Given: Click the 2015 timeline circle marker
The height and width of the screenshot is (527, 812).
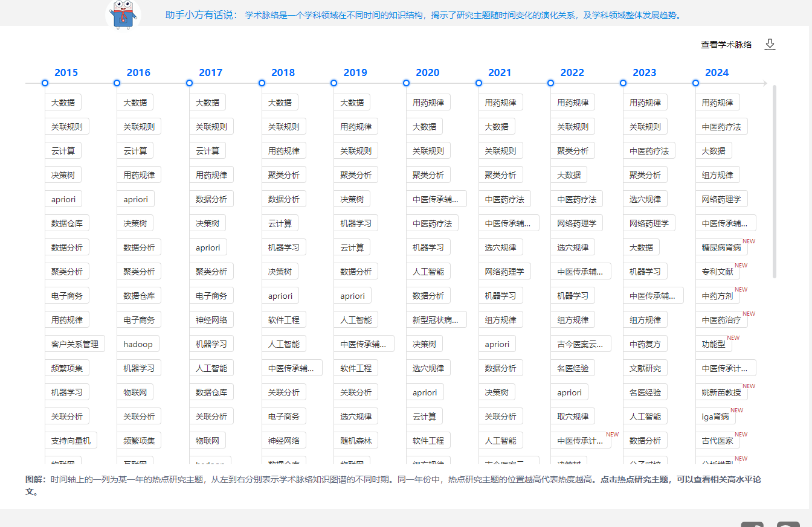Looking at the screenshot, I should [45, 83].
